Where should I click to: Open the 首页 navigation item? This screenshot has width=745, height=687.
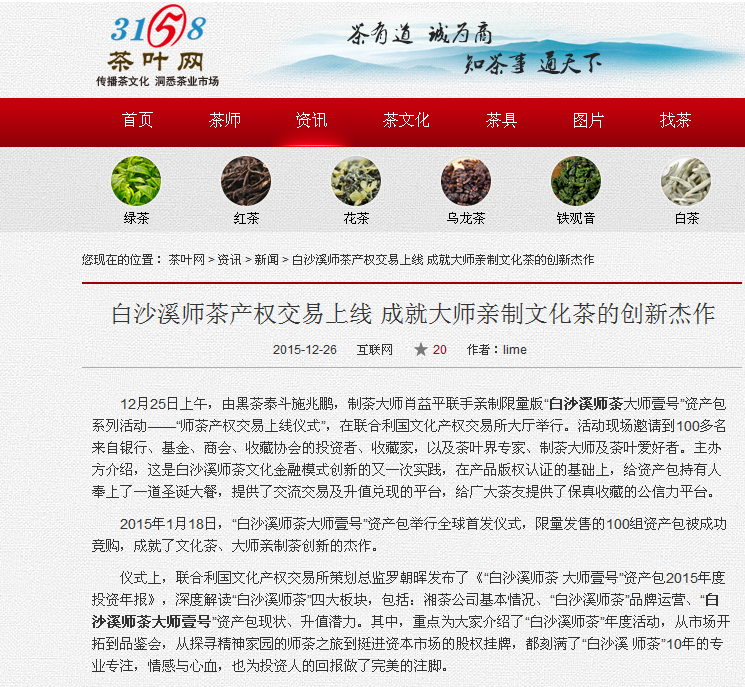click(137, 120)
